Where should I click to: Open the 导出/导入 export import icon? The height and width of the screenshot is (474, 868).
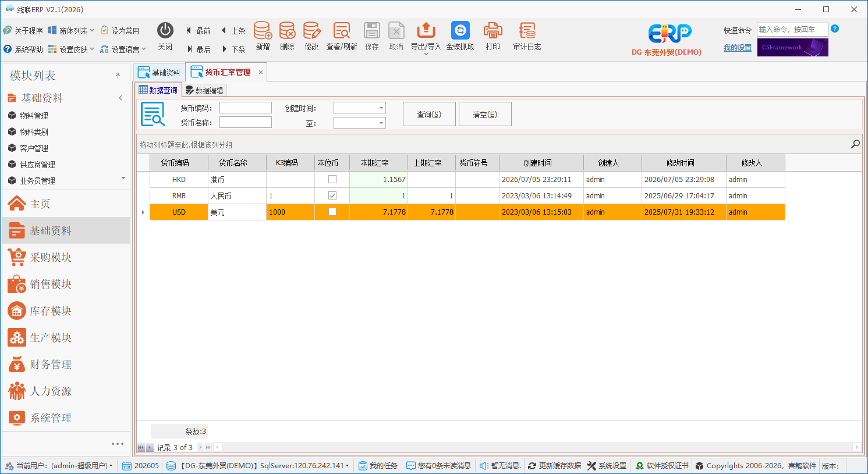pyautogui.click(x=426, y=31)
